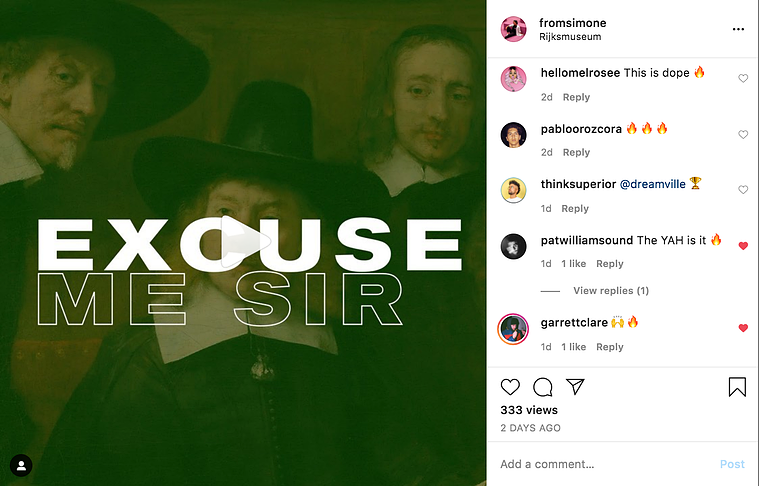Share the post with paper plane icon
The image size is (759, 486).
pos(576,386)
